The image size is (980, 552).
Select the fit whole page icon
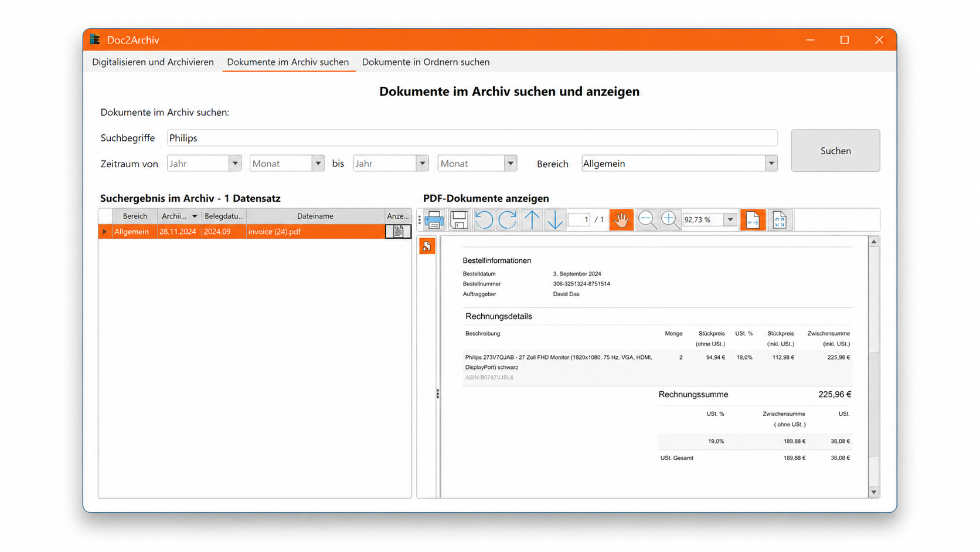[780, 220]
